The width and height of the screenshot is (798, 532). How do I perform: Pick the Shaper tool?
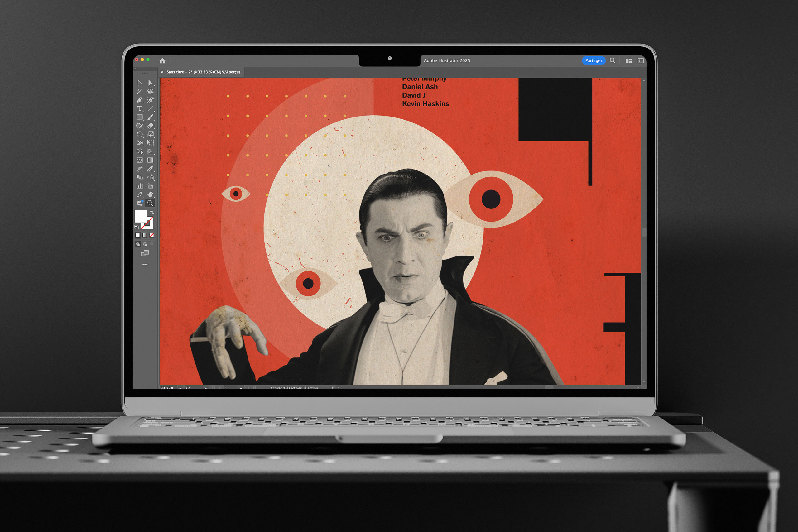[x=139, y=126]
